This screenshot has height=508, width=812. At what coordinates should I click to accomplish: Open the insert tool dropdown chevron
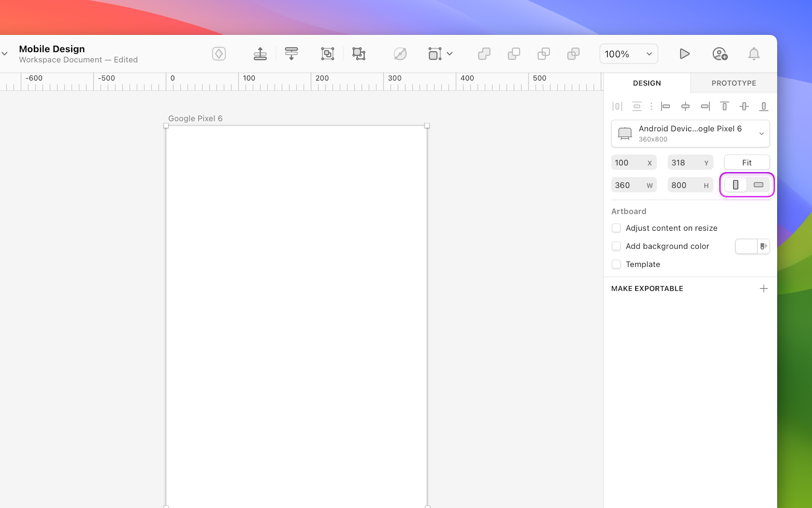[450, 54]
